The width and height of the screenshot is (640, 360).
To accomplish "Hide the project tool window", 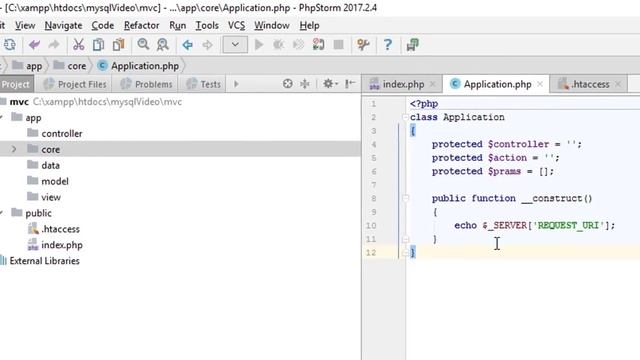I will point(350,84).
